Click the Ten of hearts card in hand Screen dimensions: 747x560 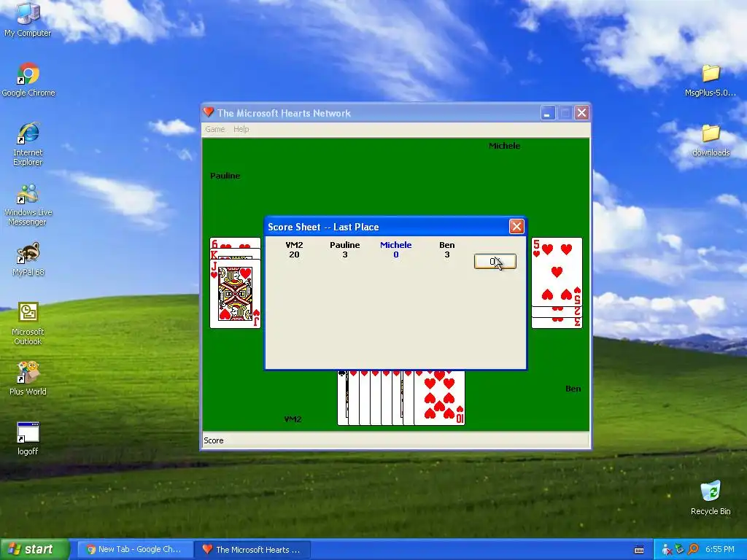point(439,398)
